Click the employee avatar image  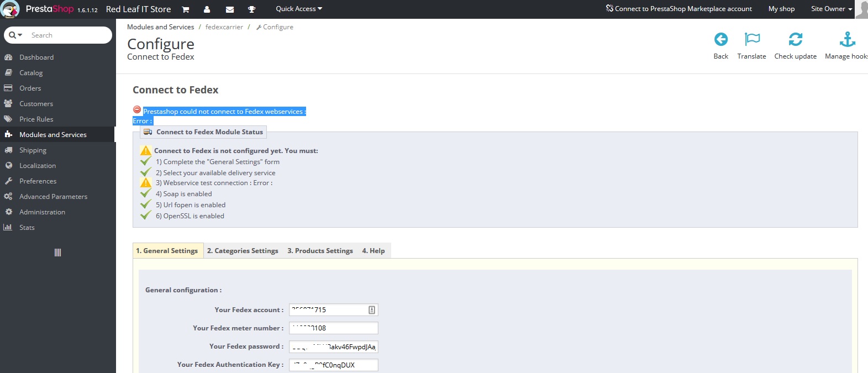click(862, 9)
